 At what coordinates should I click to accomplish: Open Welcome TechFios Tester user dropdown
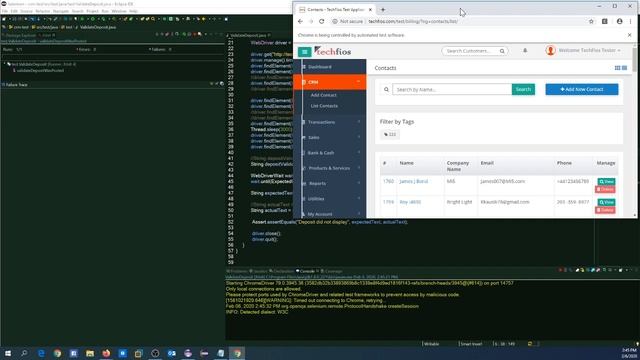coord(589,50)
